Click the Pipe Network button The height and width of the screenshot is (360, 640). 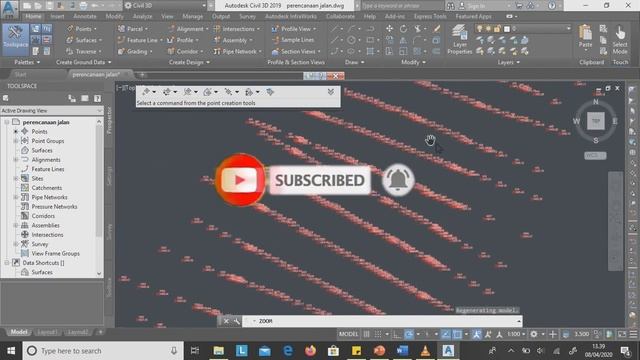click(237, 51)
